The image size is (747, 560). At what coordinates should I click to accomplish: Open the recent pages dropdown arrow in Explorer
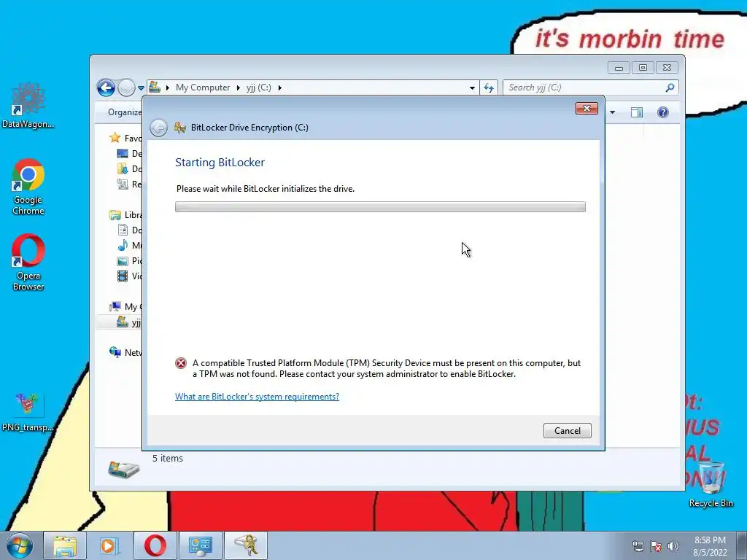141,88
